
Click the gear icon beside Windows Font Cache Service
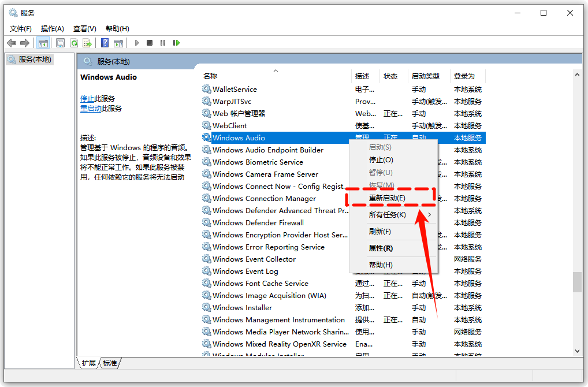pyautogui.click(x=207, y=283)
